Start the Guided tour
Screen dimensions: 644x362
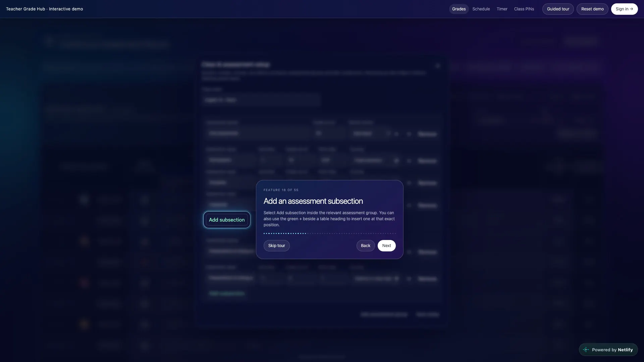pyautogui.click(x=558, y=9)
